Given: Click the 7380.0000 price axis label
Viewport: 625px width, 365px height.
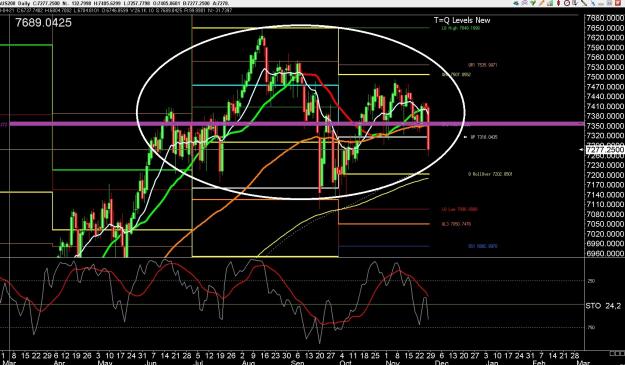Looking at the screenshot, I should tap(605, 116).
